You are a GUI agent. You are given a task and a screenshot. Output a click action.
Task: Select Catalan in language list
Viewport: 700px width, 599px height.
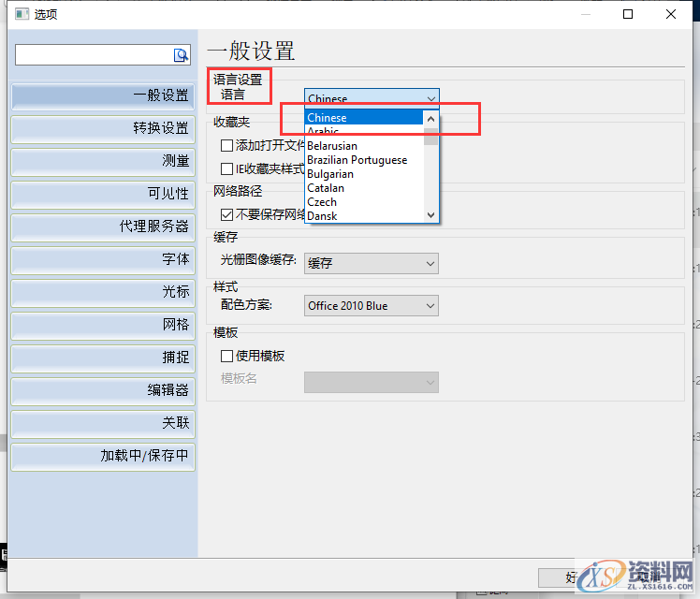click(364, 188)
